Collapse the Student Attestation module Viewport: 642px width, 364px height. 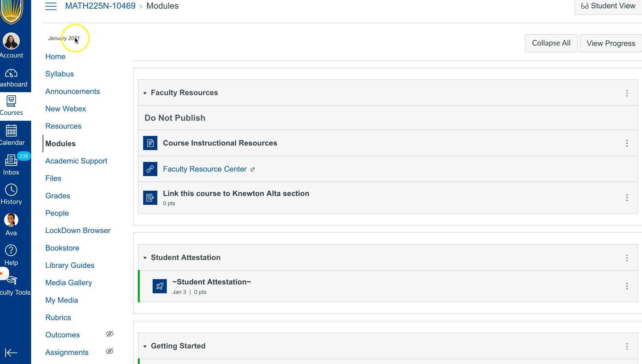pyautogui.click(x=145, y=258)
